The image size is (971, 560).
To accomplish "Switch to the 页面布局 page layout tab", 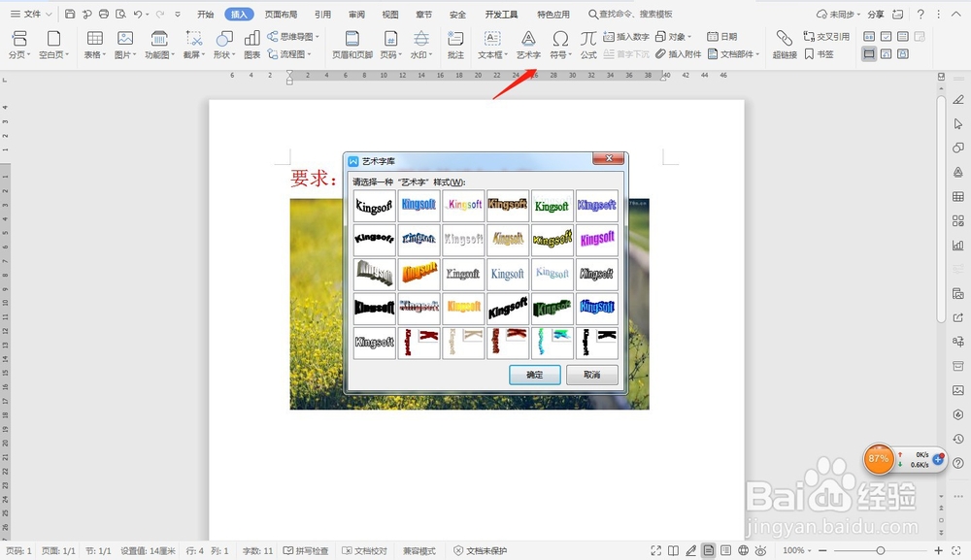I will tap(281, 14).
